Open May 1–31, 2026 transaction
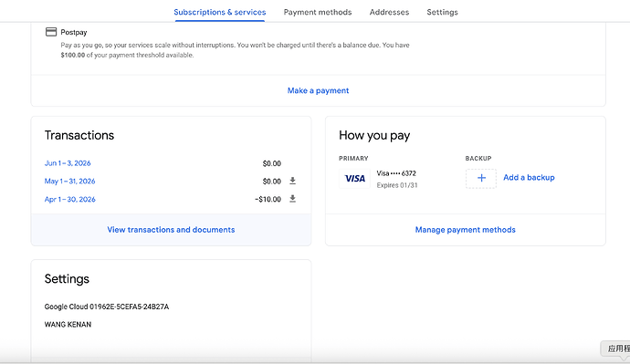 coord(69,182)
